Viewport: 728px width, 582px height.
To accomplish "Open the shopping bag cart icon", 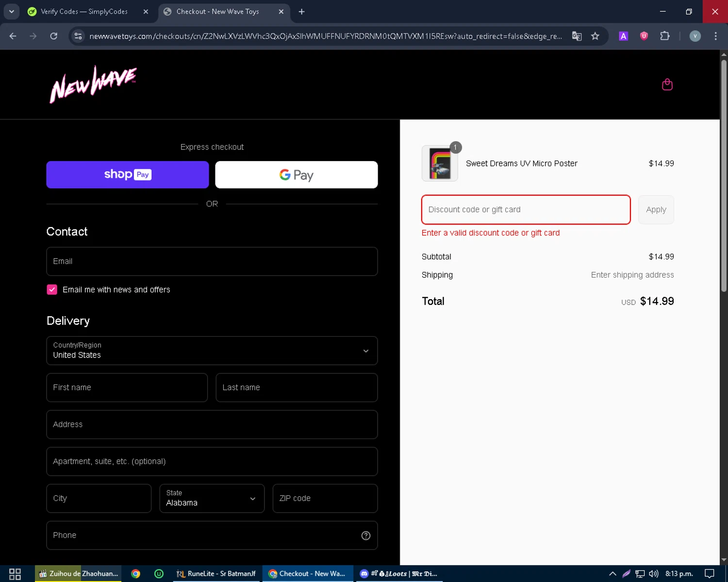I will pyautogui.click(x=667, y=84).
